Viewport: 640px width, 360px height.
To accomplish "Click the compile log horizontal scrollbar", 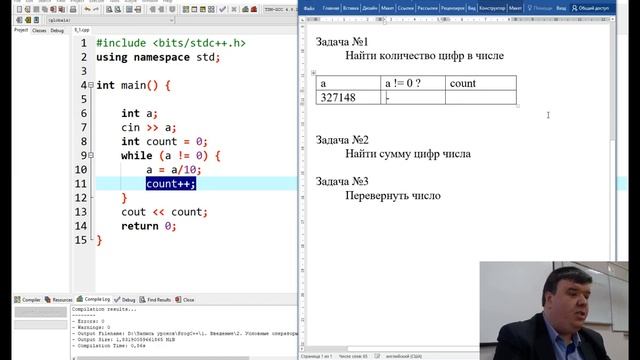I will pos(163,358).
